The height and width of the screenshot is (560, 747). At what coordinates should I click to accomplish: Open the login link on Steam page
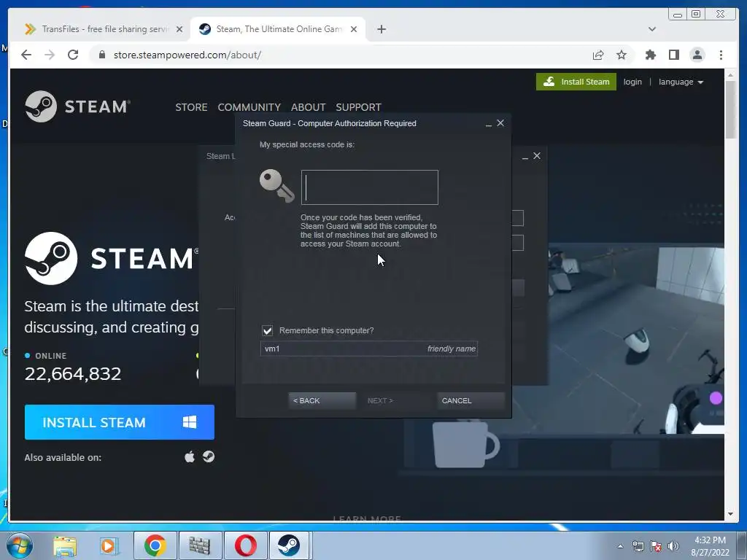632,82
